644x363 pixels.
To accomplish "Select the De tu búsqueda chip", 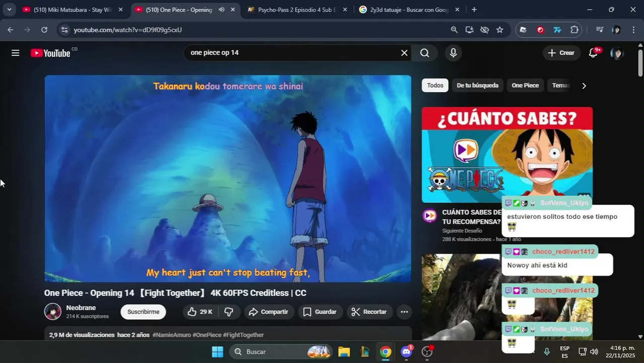I will click(477, 86).
